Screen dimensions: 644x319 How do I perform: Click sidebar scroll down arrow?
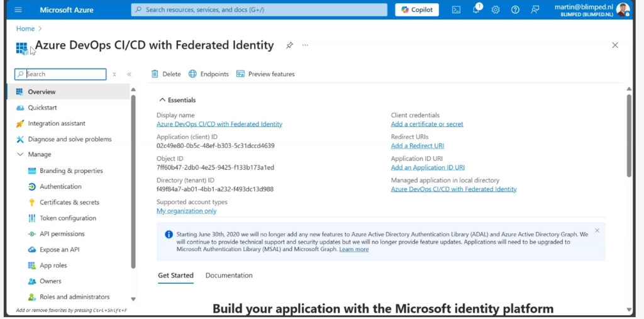pyautogui.click(x=133, y=299)
